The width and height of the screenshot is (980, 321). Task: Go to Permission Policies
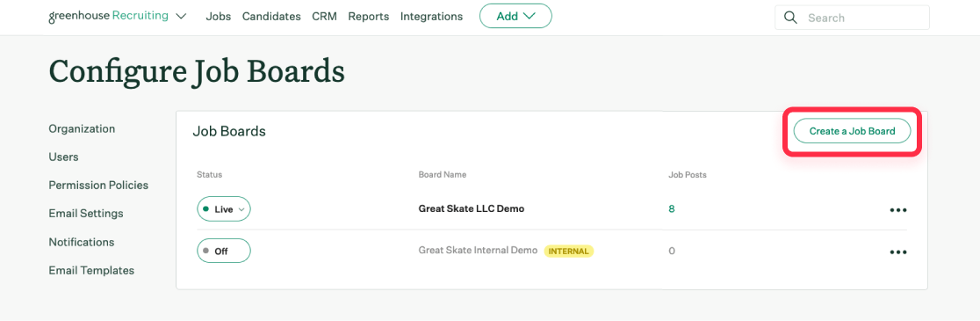pyautogui.click(x=98, y=186)
